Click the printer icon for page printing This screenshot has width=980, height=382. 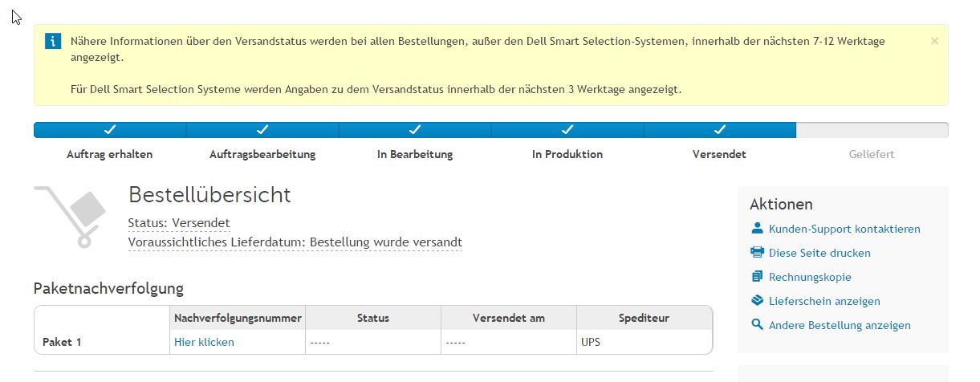[757, 253]
